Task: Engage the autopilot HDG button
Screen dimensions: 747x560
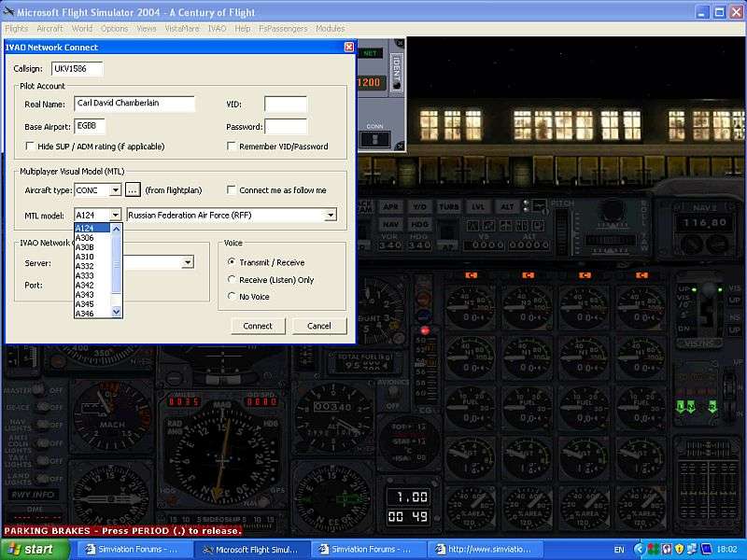Action: pyautogui.click(x=420, y=224)
